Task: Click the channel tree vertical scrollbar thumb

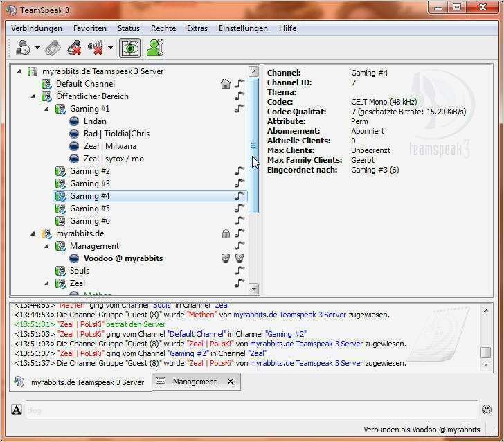Action: pyautogui.click(x=254, y=145)
